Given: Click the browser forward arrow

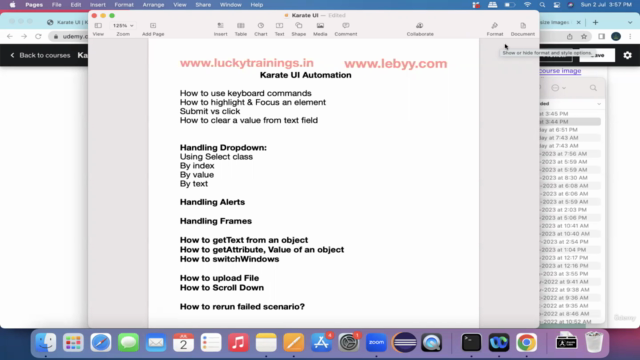Looking at the screenshot, I should 24,36.
